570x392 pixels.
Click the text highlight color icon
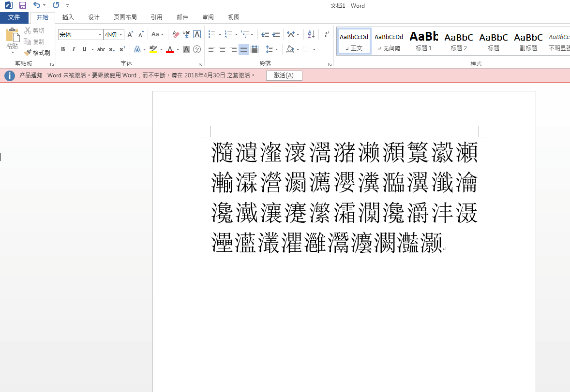click(x=154, y=49)
